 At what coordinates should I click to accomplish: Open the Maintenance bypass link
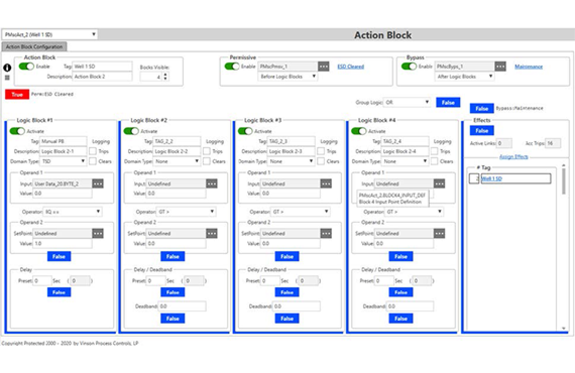pos(528,66)
